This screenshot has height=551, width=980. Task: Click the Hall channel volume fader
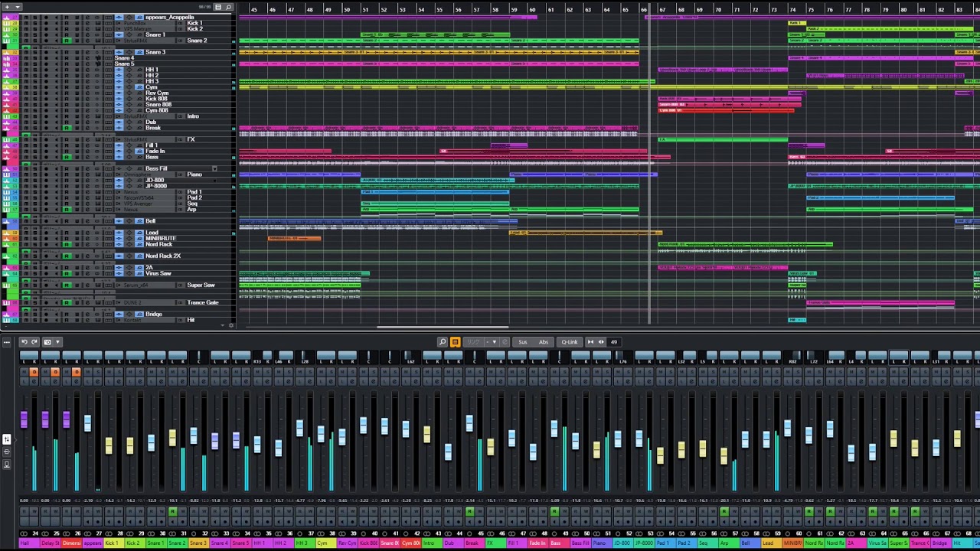tap(24, 419)
